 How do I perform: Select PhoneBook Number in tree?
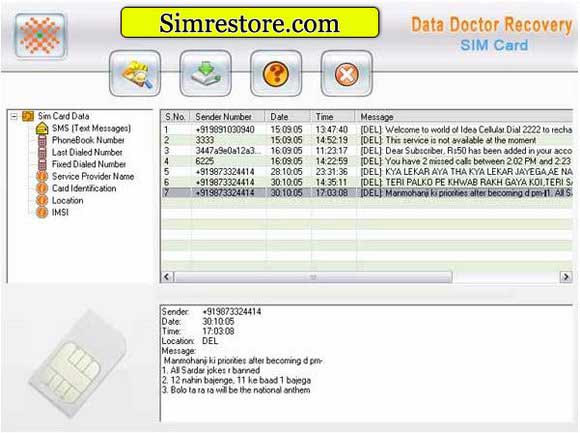pyautogui.click(x=88, y=140)
